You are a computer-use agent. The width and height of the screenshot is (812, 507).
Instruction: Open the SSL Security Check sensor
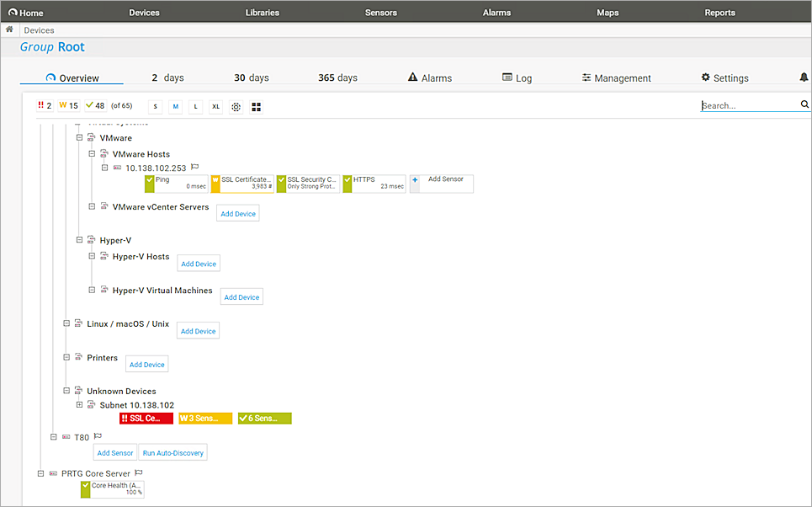pos(308,184)
